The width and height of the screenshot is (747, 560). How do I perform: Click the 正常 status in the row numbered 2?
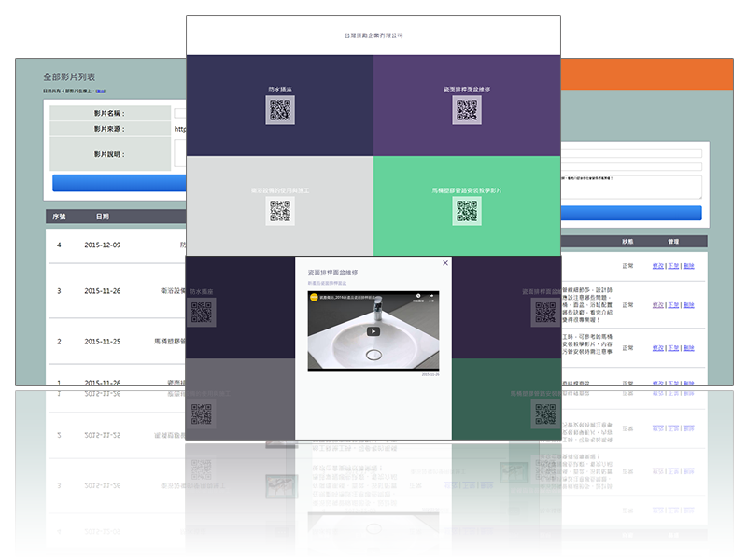pyautogui.click(x=627, y=348)
